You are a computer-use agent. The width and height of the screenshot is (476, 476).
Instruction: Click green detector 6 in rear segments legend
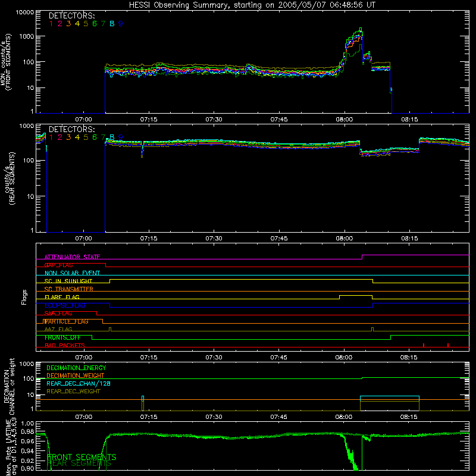(95, 137)
